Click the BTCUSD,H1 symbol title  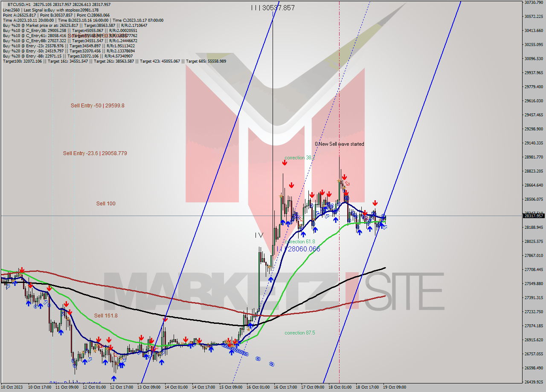point(19,5)
